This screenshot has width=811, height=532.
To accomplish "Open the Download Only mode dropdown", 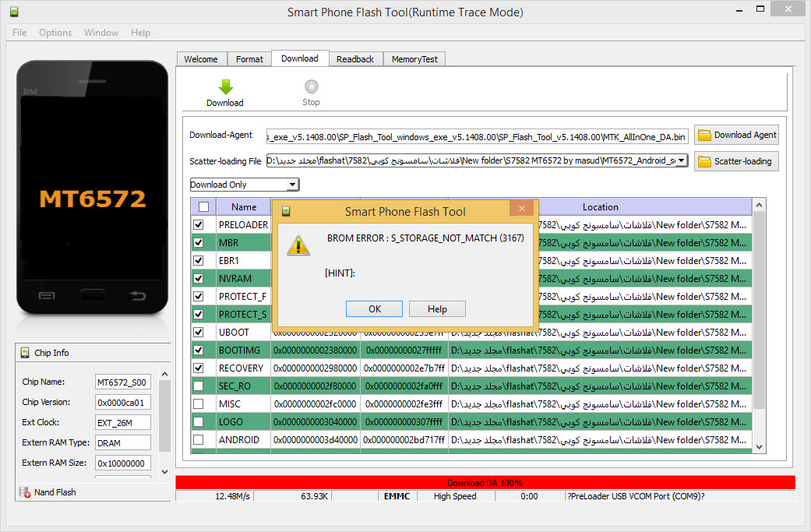I will click(293, 185).
